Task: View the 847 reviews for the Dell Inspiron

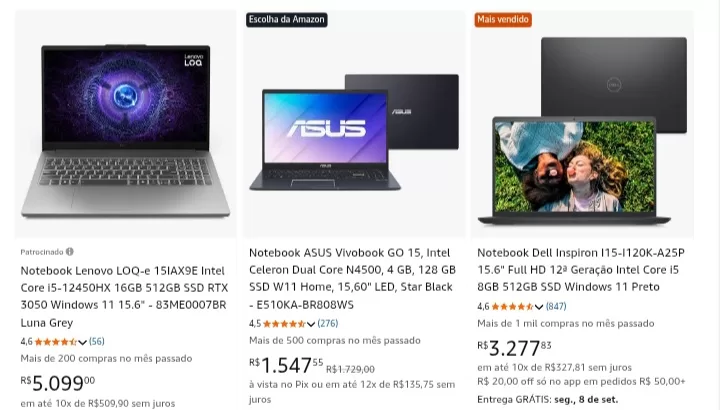Action: [x=556, y=306]
